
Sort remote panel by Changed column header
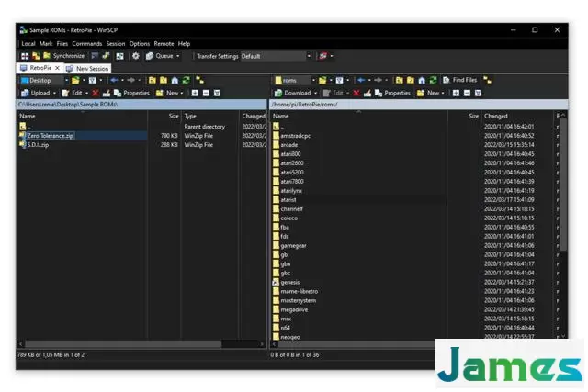pos(517,117)
